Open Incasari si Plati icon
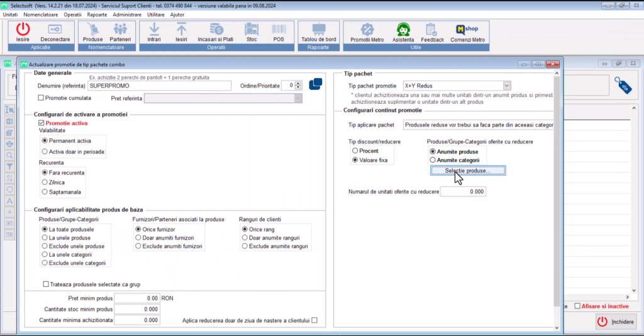The image size is (644, 336). pyautogui.click(x=216, y=32)
